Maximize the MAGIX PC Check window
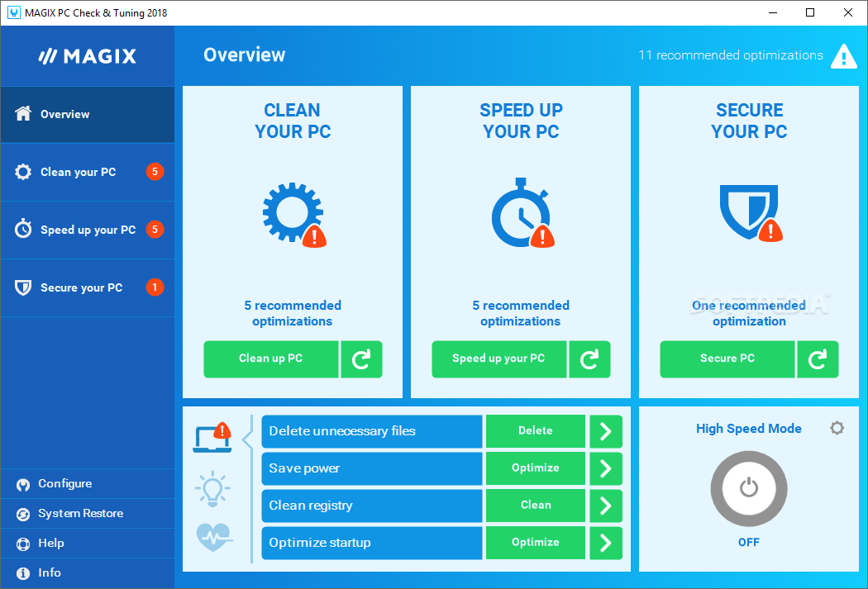The image size is (868, 589). (810, 12)
